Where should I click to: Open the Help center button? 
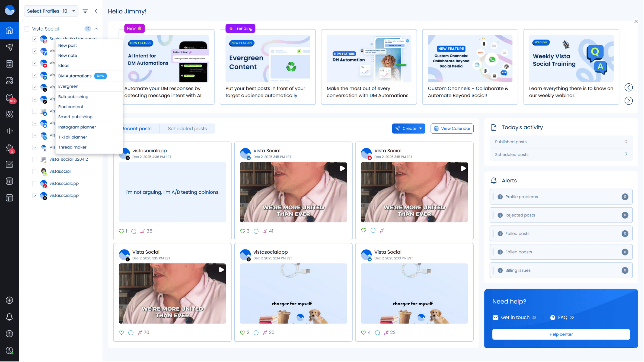(562, 335)
